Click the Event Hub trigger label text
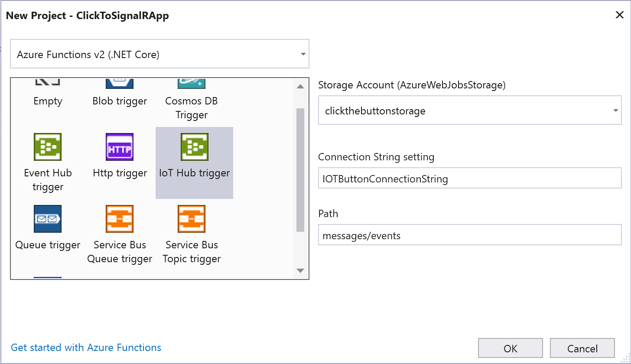The image size is (631, 364). coord(48,180)
